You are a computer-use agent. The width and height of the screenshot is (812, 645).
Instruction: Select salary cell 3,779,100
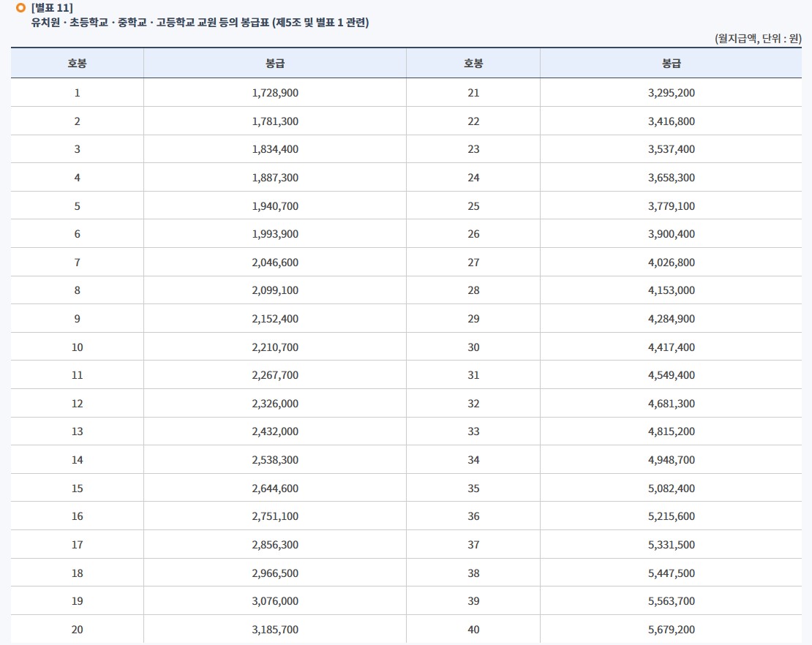coord(671,206)
